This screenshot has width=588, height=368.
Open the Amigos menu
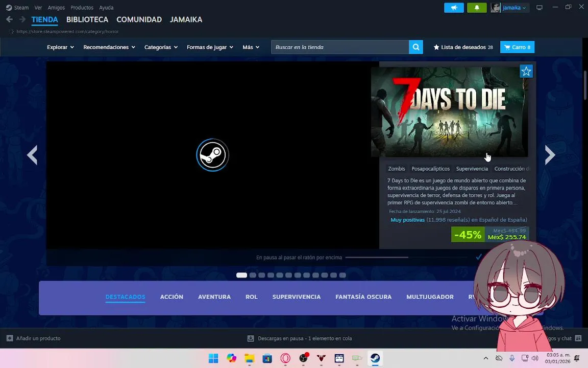56,8
